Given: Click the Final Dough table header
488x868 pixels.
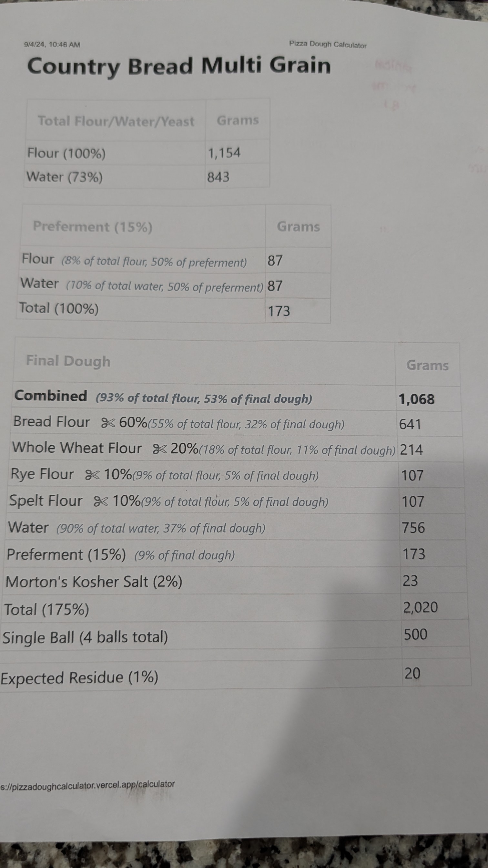Looking at the screenshot, I should tap(68, 361).
